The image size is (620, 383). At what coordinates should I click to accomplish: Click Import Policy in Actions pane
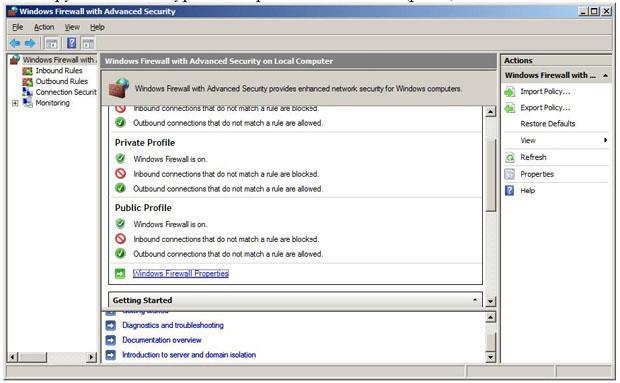pyautogui.click(x=545, y=92)
